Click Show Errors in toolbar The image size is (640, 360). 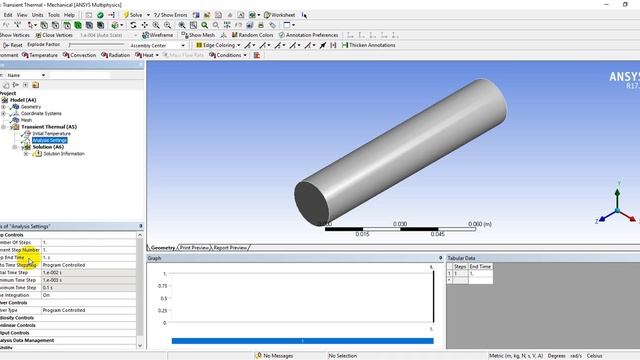tap(171, 15)
